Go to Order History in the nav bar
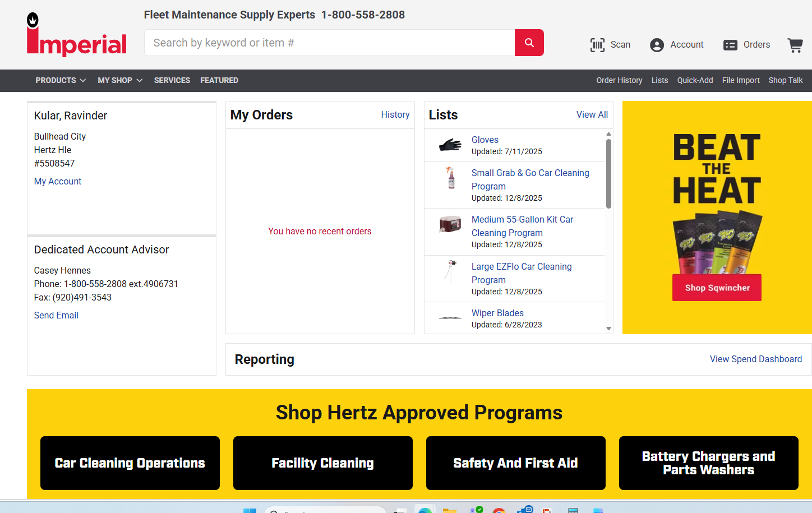This screenshot has height=513, width=812. [x=619, y=80]
